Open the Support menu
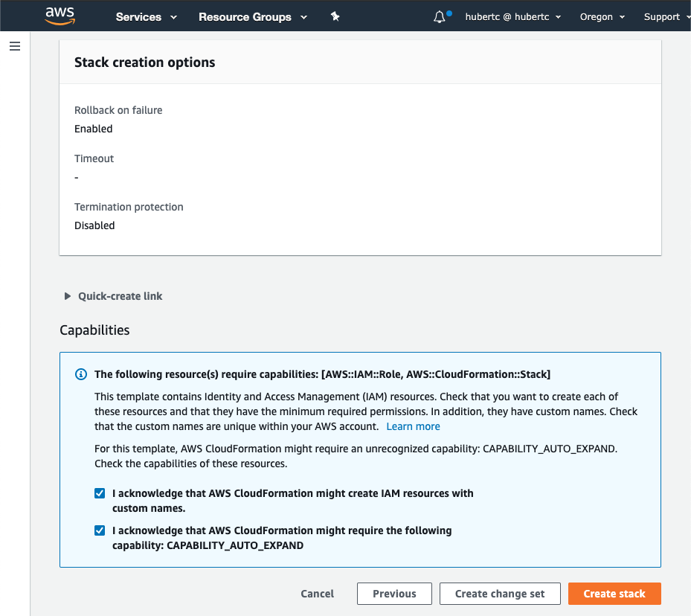 [x=666, y=17]
